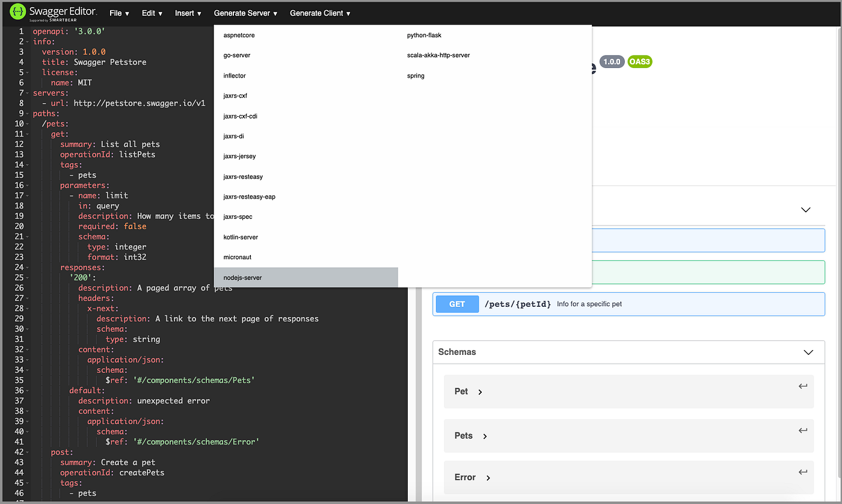Expand the Schemas section chevron
The image size is (842, 504).
(808, 352)
